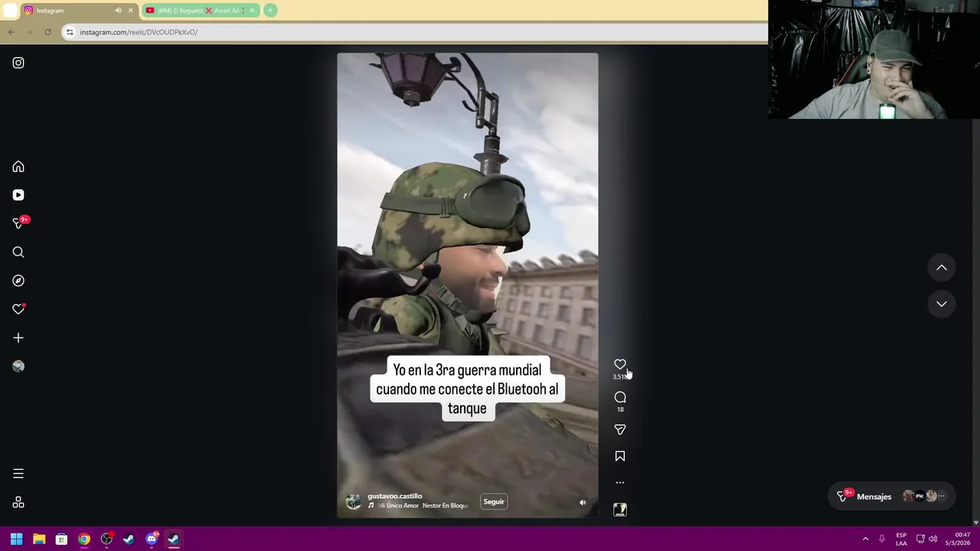Open volume control in system tray

point(933,540)
